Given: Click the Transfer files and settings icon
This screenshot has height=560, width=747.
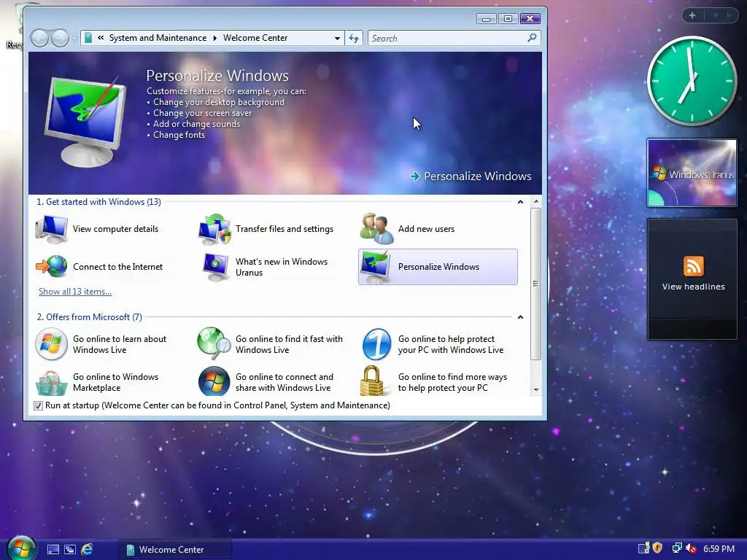Looking at the screenshot, I should [214, 229].
